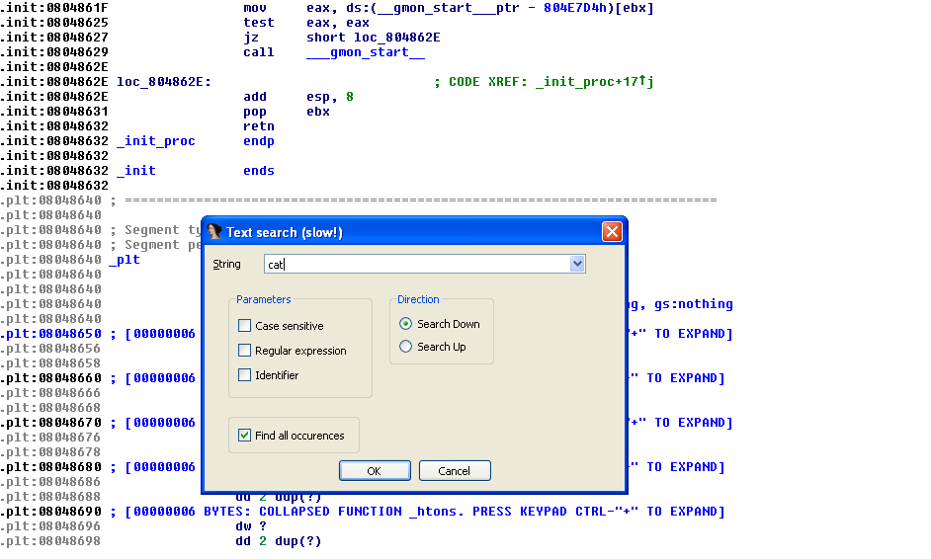Click the IDA icon in Text search title bar
The height and width of the screenshot is (560, 931).
click(x=214, y=232)
